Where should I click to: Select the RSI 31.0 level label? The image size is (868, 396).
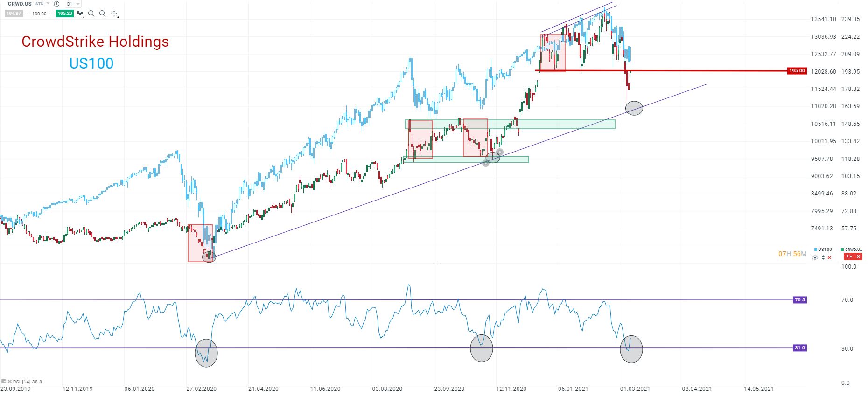[x=800, y=348]
